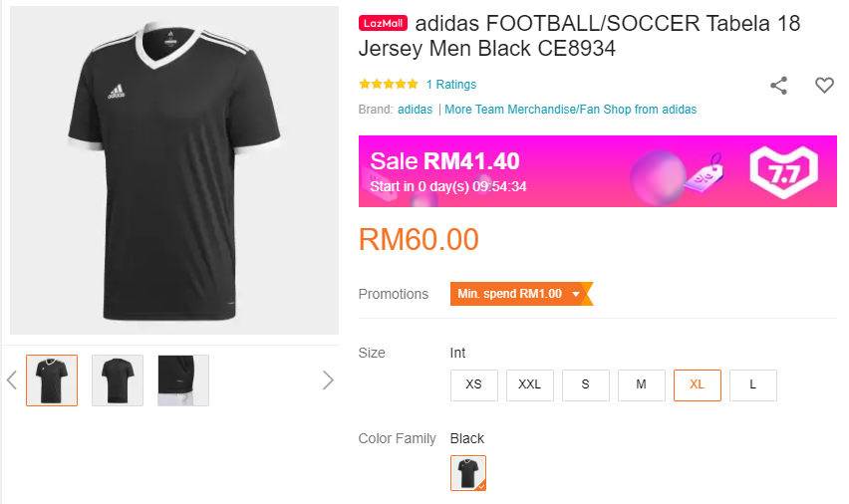This screenshot has width=849, height=504.
Task: Select size XS
Action: click(x=474, y=384)
